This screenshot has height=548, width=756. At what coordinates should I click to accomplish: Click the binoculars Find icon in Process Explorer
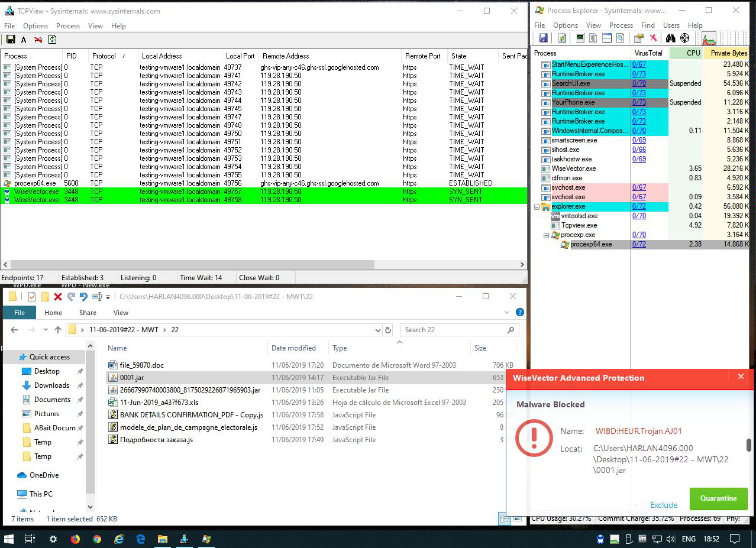pos(670,38)
